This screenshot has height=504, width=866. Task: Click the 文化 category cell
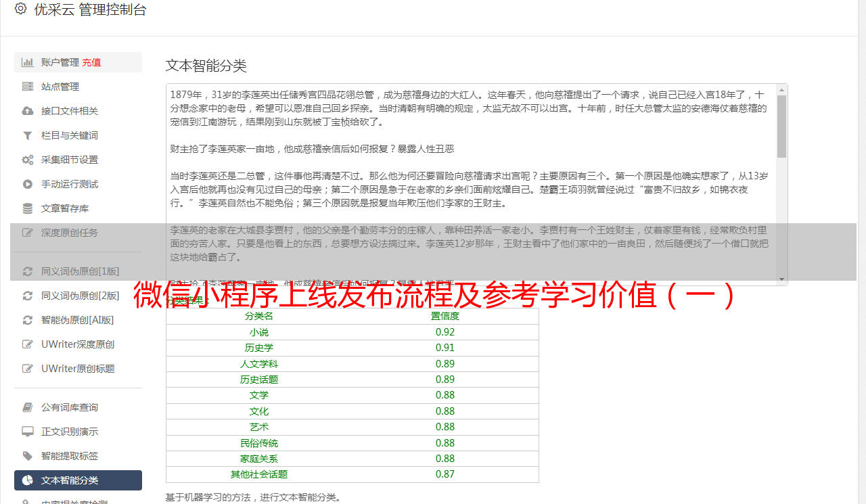pos(259,411)
